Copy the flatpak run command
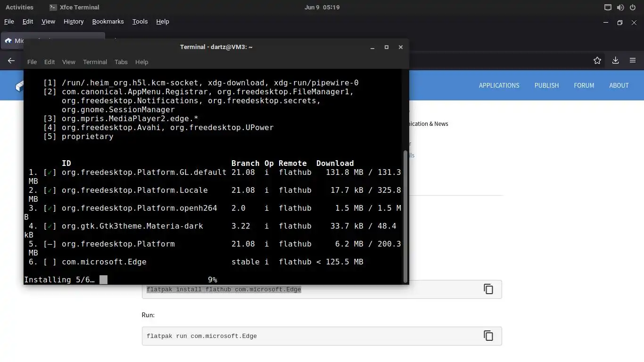The height and width of the screenshot is (362, 644). [x=488, y=336]
